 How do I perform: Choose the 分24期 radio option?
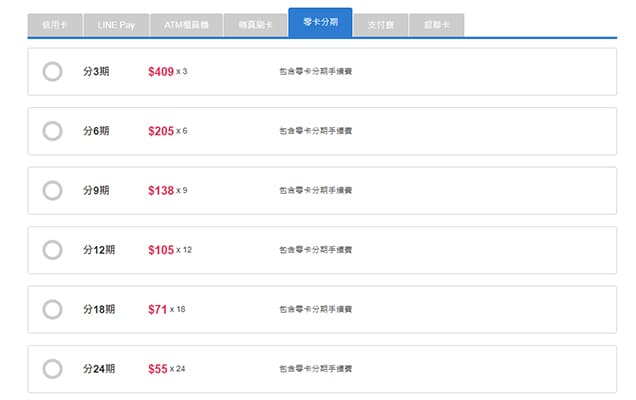tap(53, 369)
